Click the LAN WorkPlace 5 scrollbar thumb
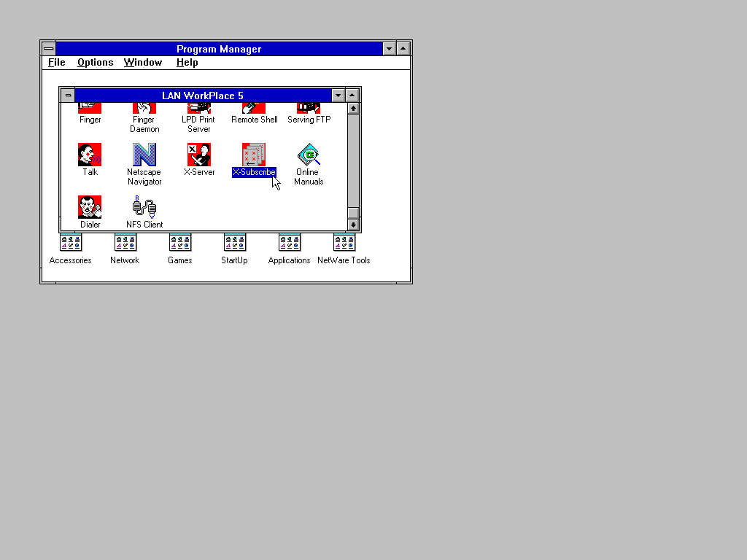 pos(353,213)
